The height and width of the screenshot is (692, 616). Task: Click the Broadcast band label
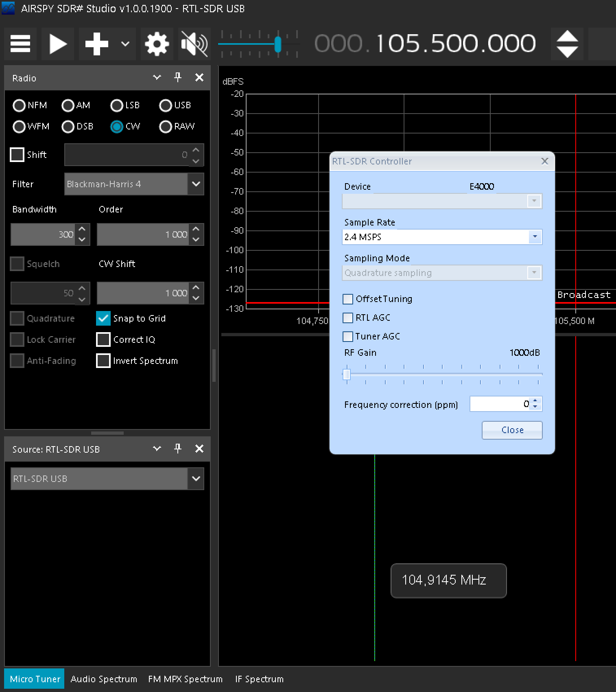click(584, 295)
